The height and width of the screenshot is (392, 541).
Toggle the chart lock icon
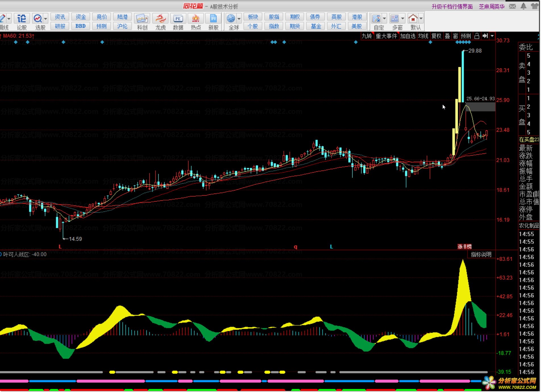pyautogui.click(x=477, y=36)
